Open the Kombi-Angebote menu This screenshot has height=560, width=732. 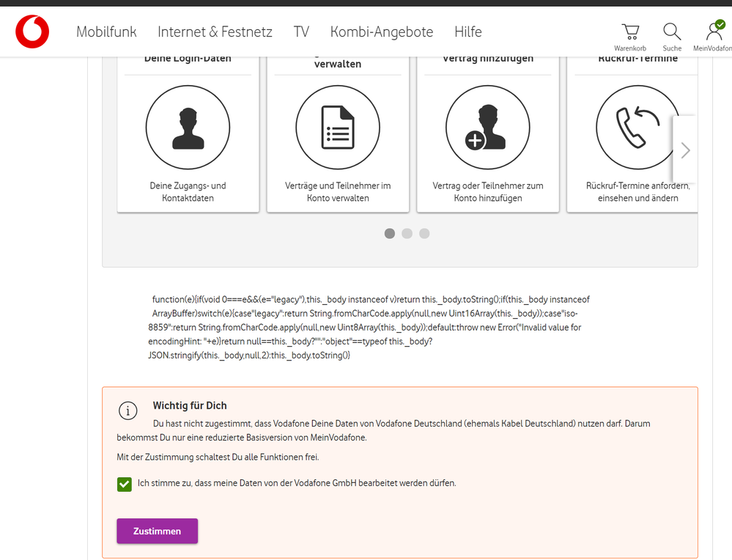coord(381,32)
